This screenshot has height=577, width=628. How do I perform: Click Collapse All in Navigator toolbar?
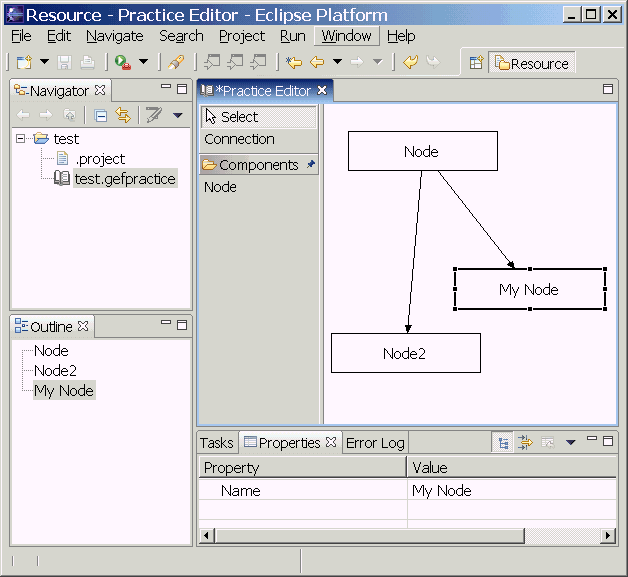101,115
